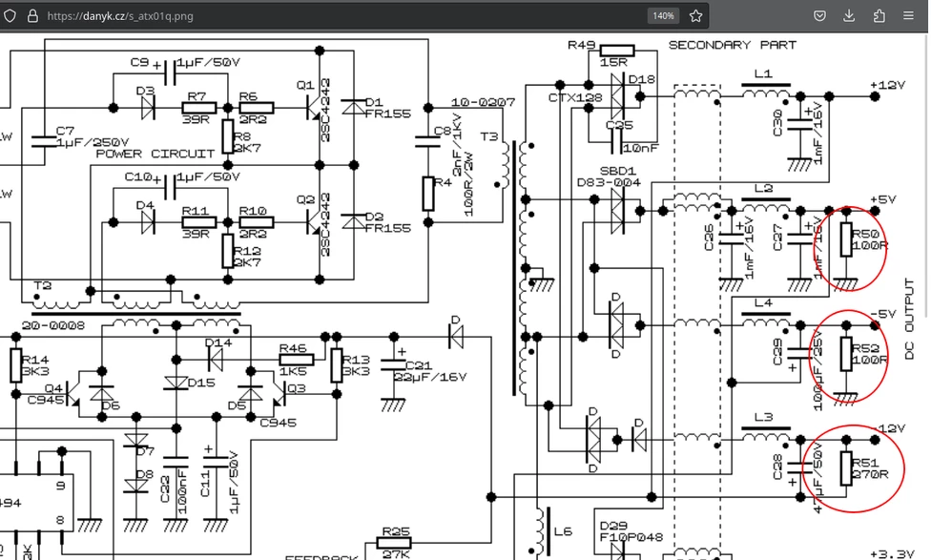The width and height of the screenshot is (952, 560).
Task: Click the 'C10' capacitor label
Action: click(137, 176)
